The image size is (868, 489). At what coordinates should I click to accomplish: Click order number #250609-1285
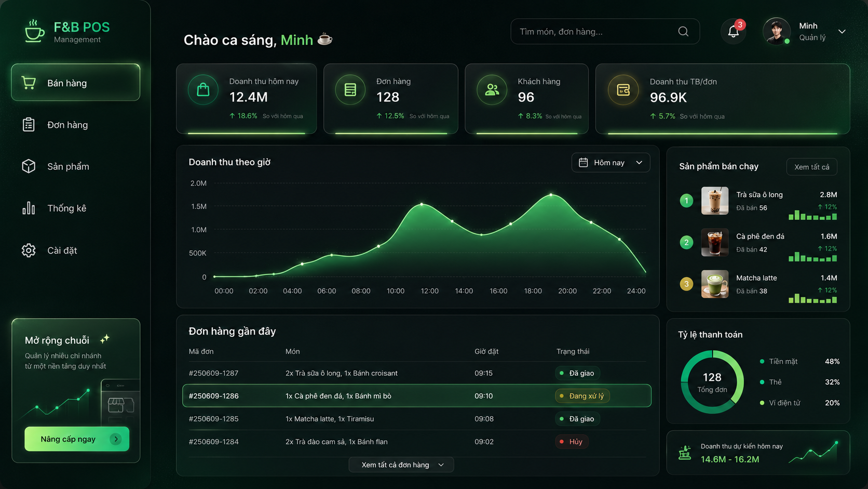pyautogui.click(x=213, y=419)
